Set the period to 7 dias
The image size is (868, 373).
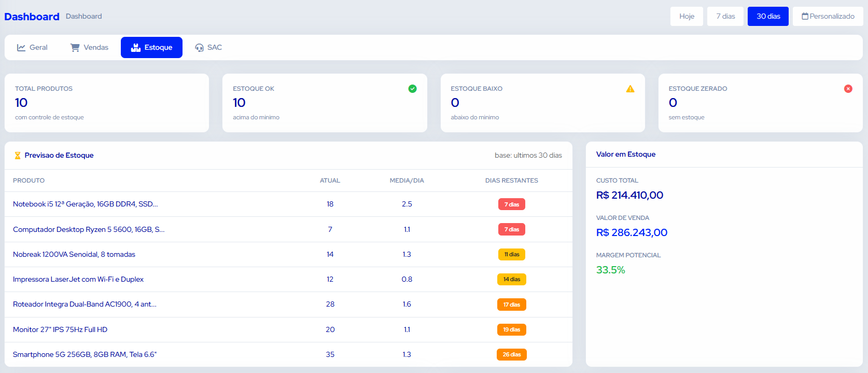click(x=725, y=16)
